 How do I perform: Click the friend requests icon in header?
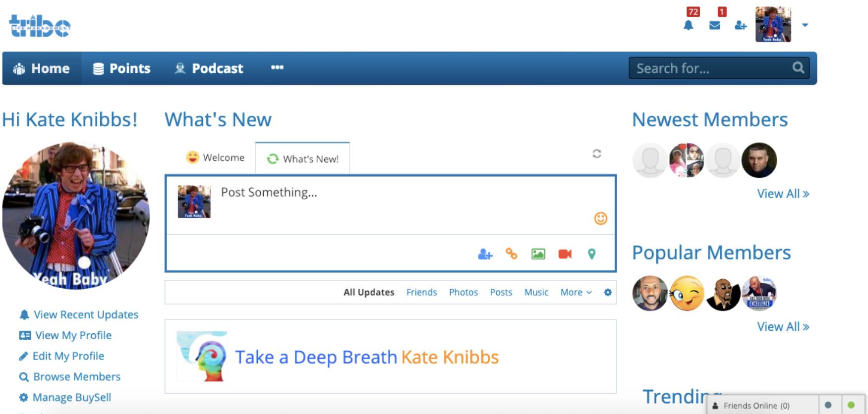[740, 25]
